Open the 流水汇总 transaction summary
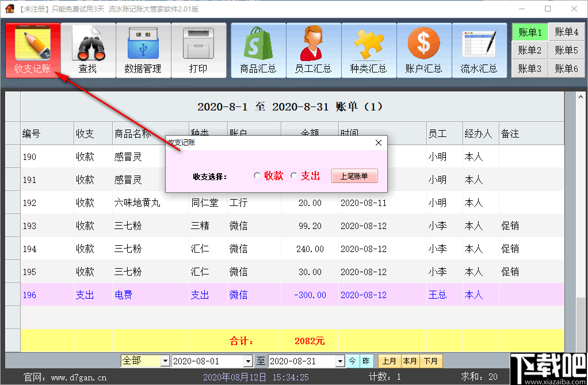 tap(480, 49)
